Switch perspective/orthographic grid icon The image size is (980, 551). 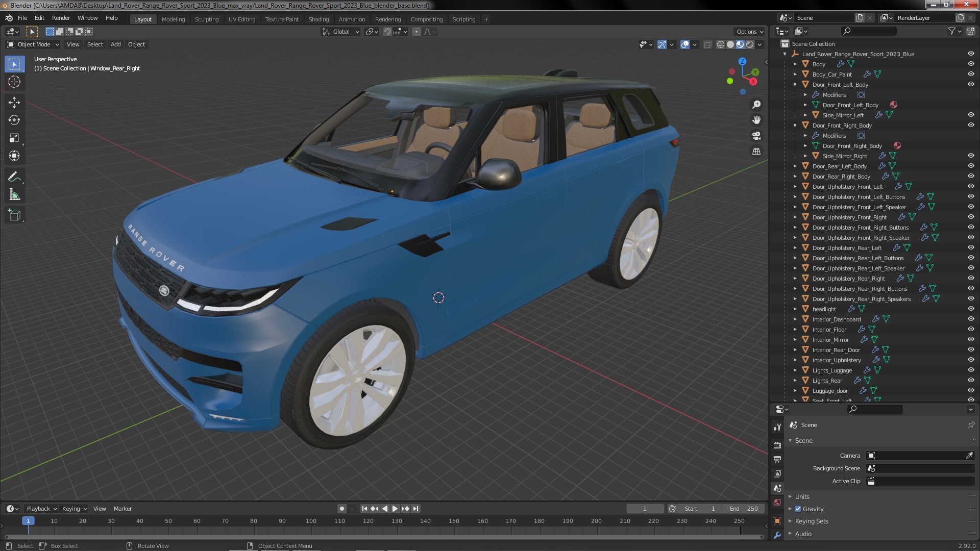tap(756, 152)
